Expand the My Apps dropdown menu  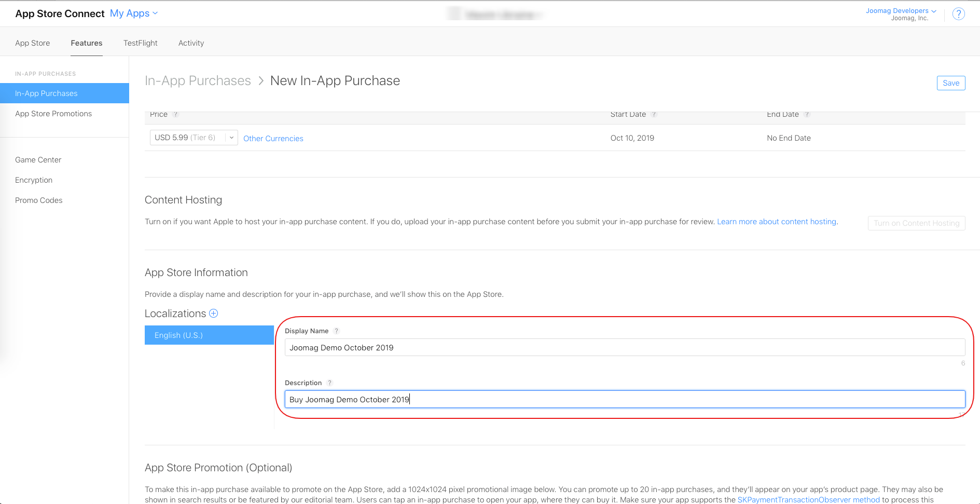(133, 13)
